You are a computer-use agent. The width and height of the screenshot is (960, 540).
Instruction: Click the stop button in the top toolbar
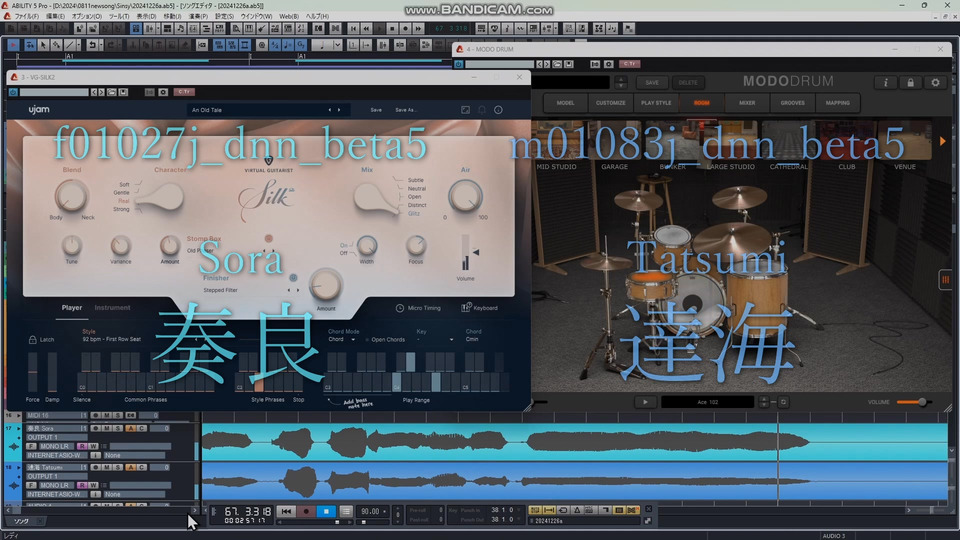point(392,29)
